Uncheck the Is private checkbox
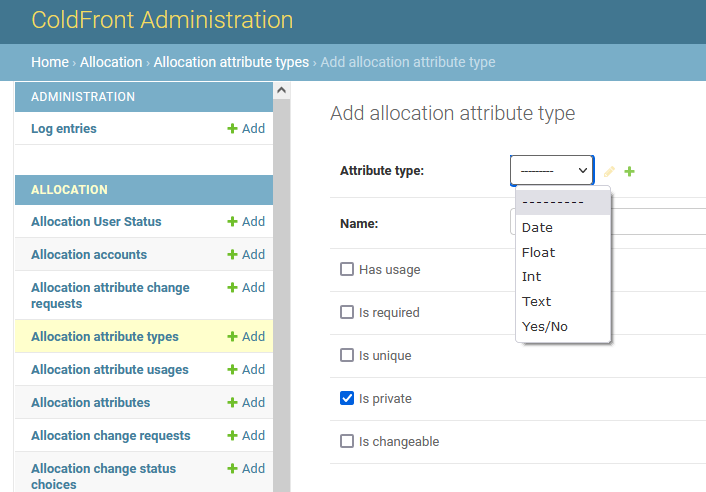Viewport: 706px width, 492px height. click(x=347, y=398)
